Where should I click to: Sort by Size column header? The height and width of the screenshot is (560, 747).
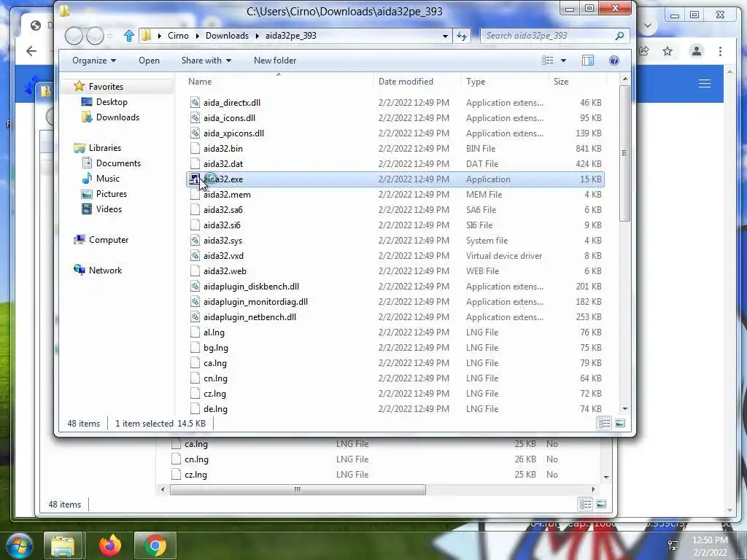[561, 82]
